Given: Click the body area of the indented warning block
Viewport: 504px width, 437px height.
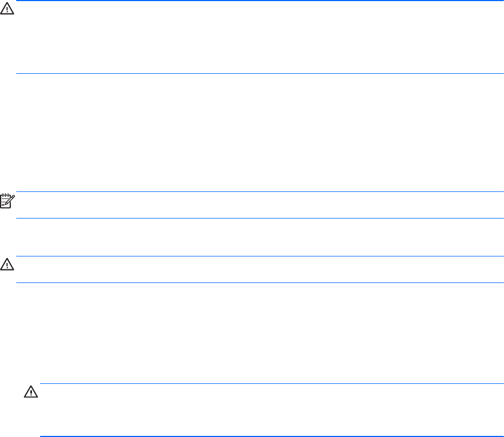Looking at the screenshot, I should (271, 410).
